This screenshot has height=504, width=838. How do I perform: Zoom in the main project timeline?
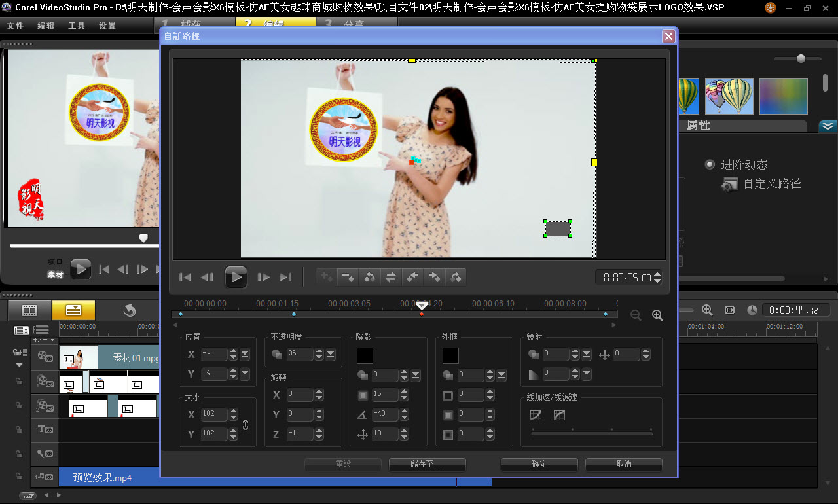pyautogui.click(x=707, y=310)
